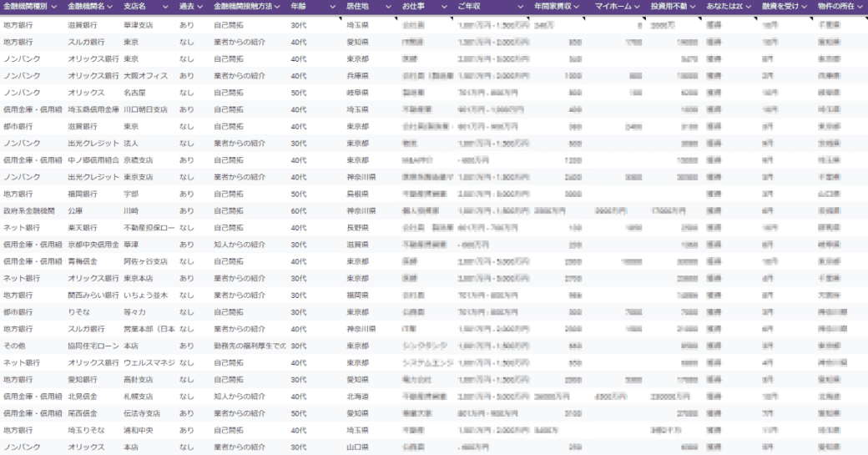Expand the 支店名 column filter
Image resolution: width=868 pixels, height=455 pixels.
[x=166, y=7]
